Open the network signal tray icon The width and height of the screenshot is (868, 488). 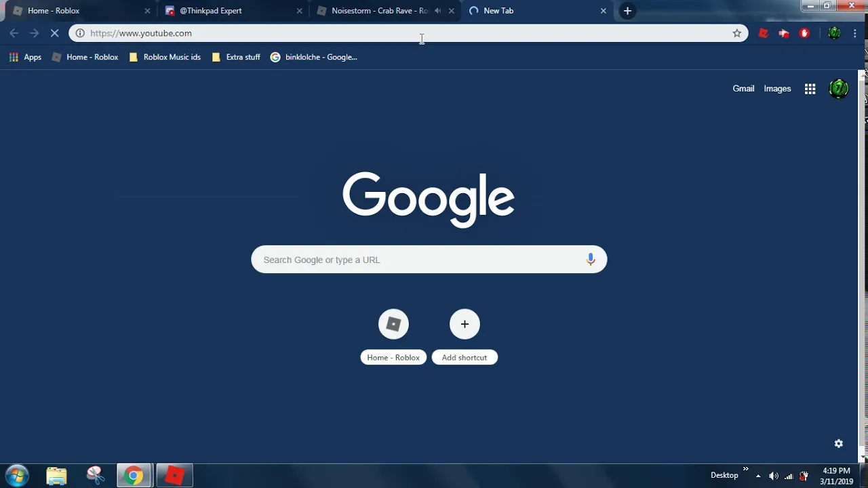(x=789, y=476)
